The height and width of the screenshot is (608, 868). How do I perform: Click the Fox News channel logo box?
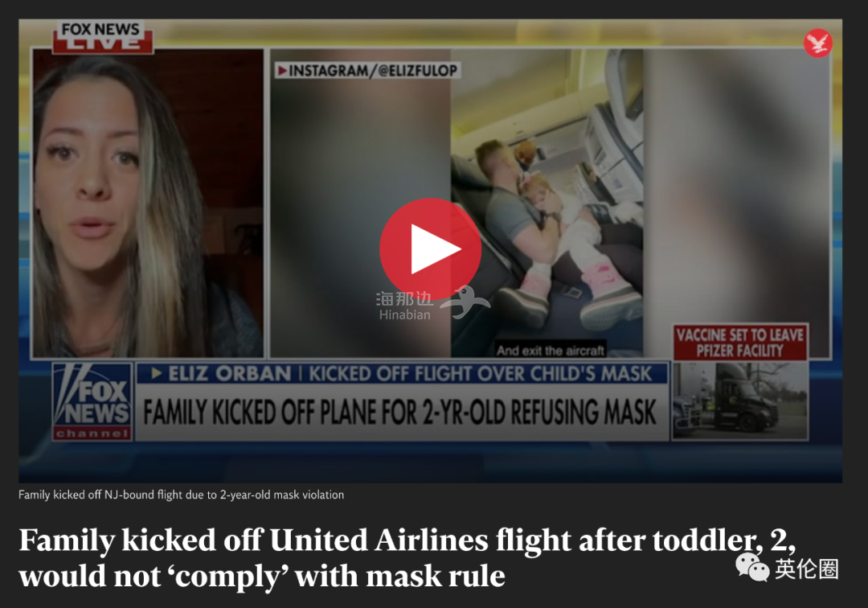click(92, 401)
